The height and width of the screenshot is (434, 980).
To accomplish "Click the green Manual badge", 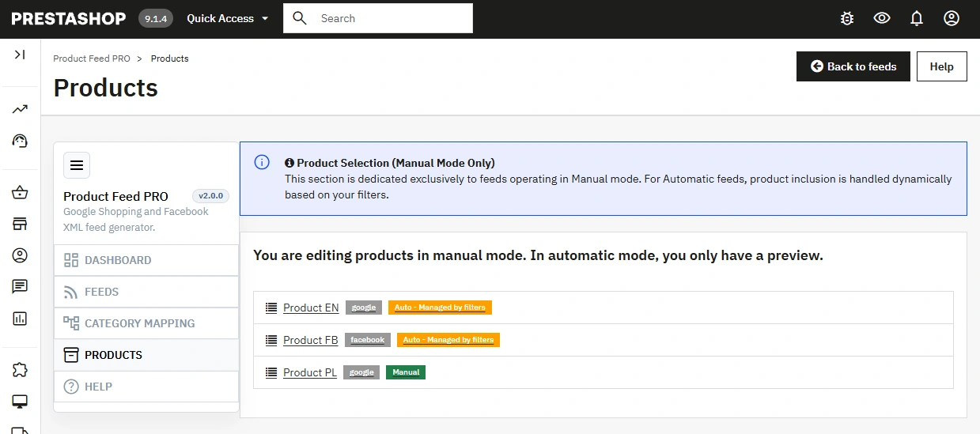I will coord(406,372).
